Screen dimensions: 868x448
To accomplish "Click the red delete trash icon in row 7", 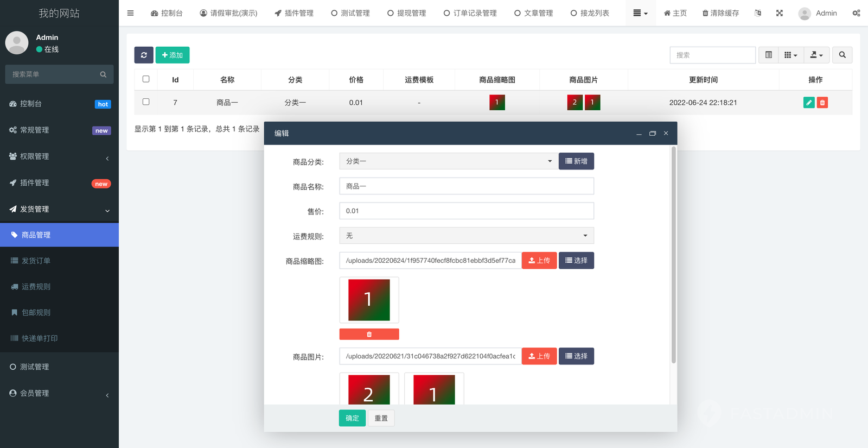I will coord(822,103).
